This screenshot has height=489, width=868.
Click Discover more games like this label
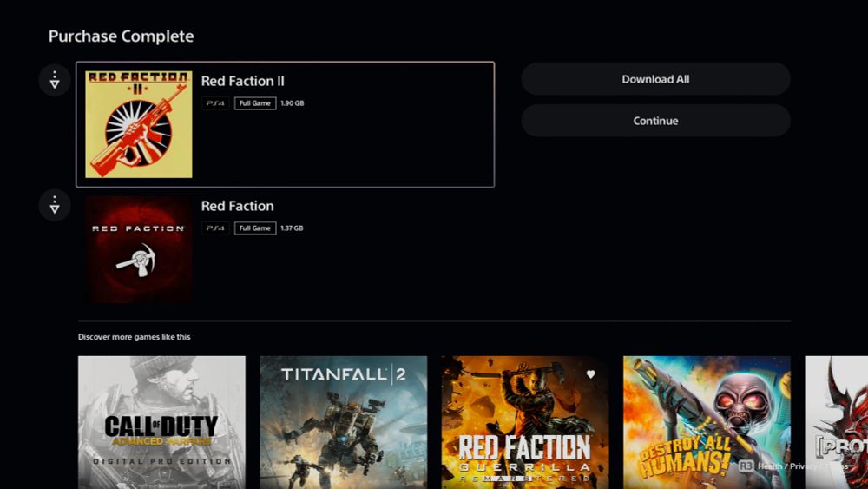click(x=134, y=337)
